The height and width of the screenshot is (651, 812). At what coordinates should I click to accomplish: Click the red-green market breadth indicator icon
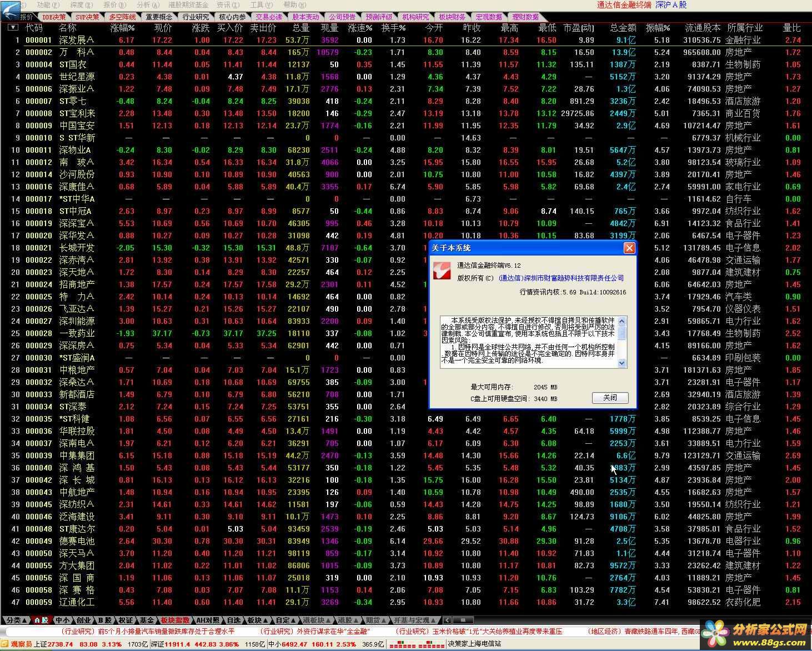click(417, 644)
